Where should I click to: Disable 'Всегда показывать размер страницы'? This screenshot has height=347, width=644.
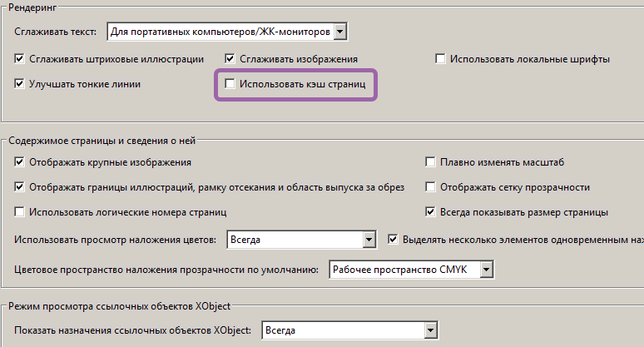431,212
